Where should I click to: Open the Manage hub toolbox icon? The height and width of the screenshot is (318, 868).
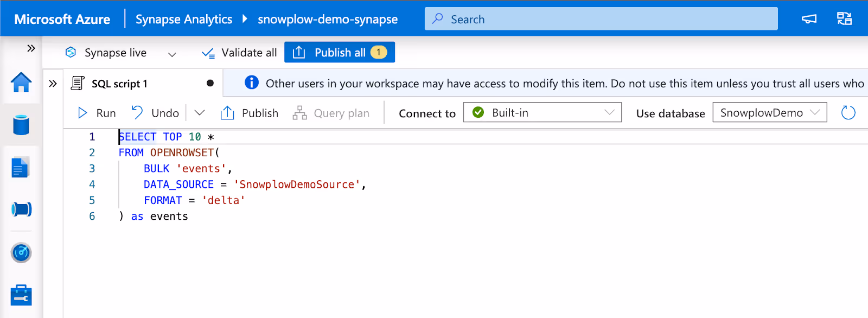21,295
